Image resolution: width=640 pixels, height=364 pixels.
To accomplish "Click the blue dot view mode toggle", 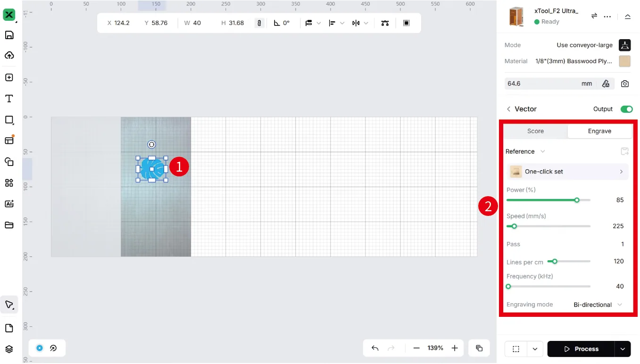I will [40, 348].
